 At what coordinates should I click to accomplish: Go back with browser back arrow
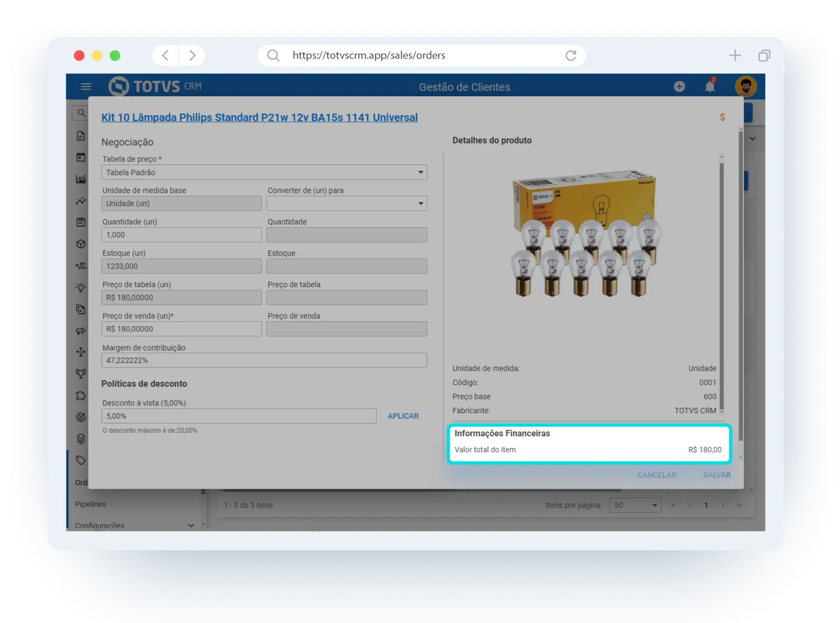(166, 55)
